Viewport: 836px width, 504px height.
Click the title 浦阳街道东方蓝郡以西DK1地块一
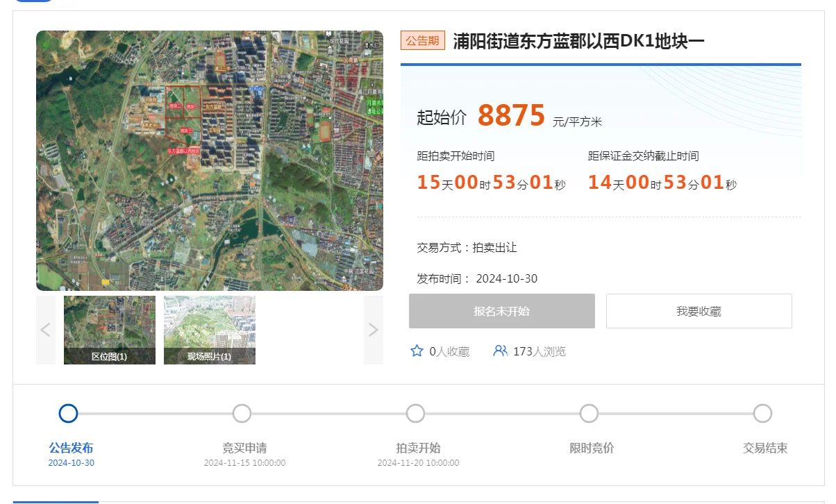(x=579, y=41)
